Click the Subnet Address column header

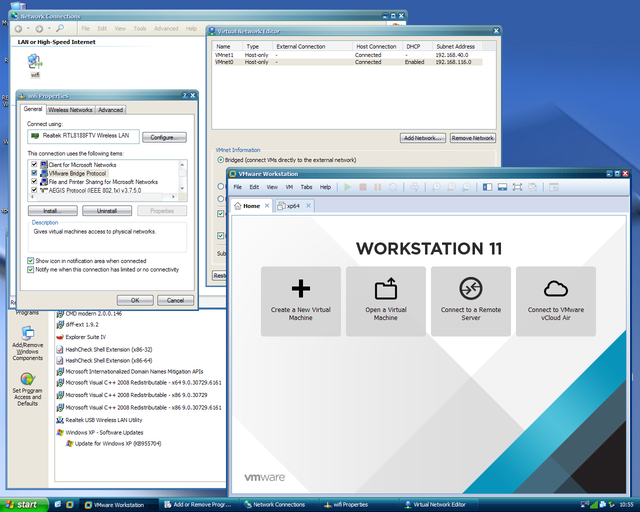[458, 47]
